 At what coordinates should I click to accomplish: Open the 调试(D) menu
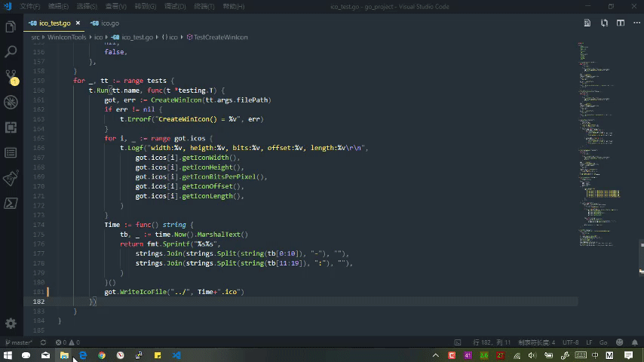[x=175, y=7]
